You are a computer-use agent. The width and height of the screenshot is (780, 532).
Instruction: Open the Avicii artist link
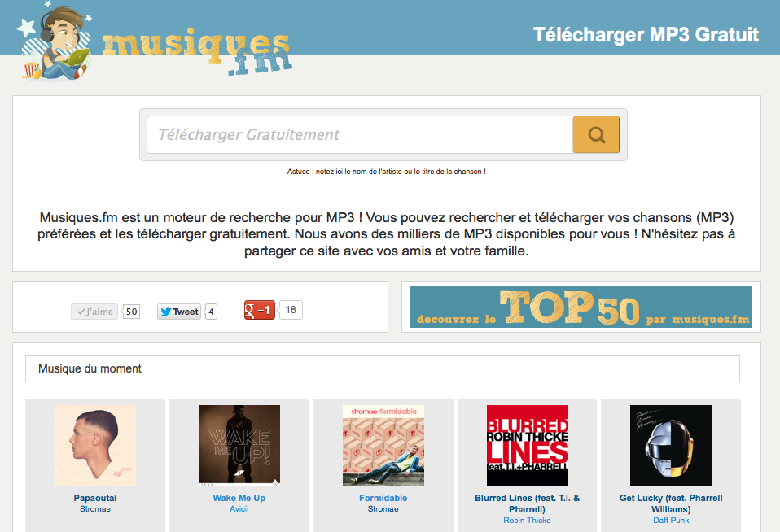(239, 509)
